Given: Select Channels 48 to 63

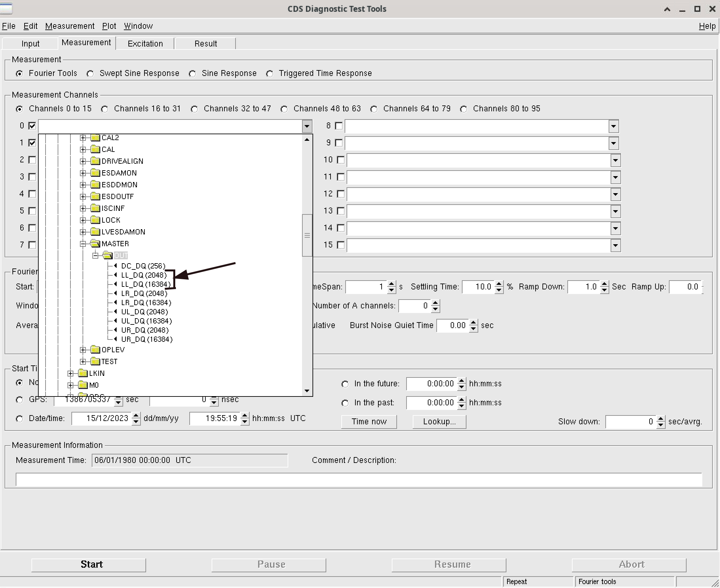Looking at the screenshot, I should [x=284, y=109].
